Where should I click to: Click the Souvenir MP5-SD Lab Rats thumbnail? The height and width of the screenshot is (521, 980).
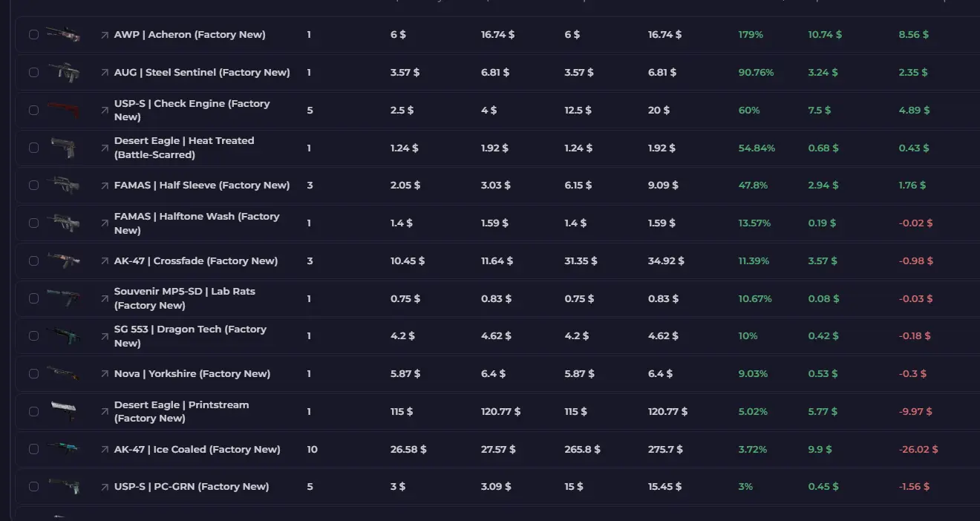62,298
